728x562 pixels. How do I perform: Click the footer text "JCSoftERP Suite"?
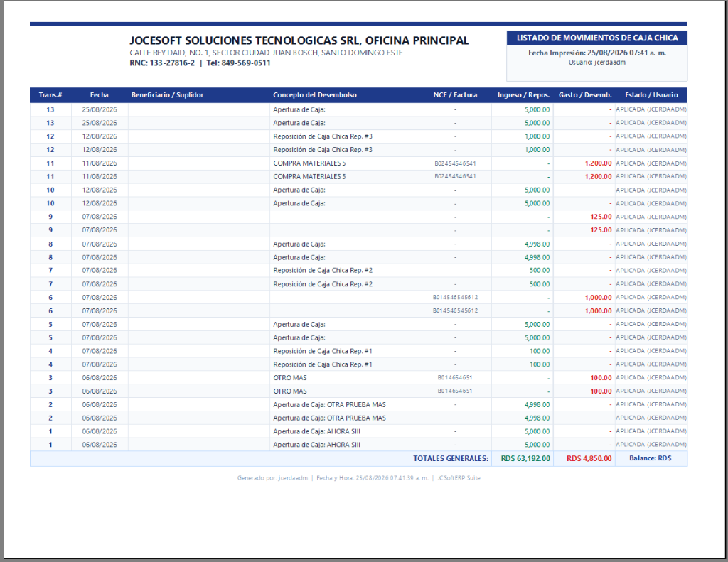[x=459, y=478]
